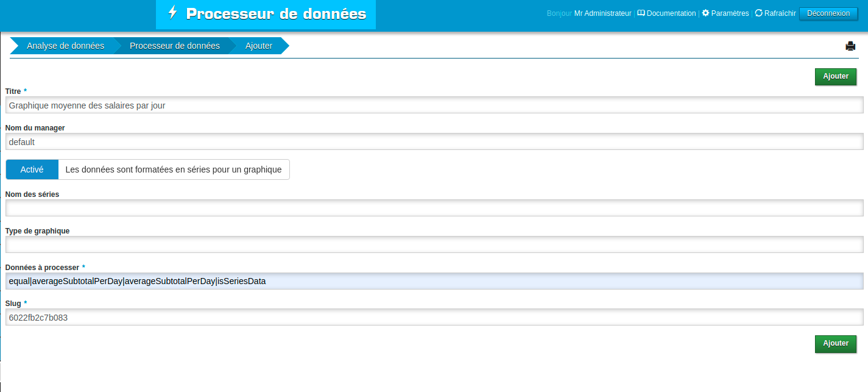Click the Paramètres gear icon
This screenshot has width=868, height=392.
[x=705, y=13]
